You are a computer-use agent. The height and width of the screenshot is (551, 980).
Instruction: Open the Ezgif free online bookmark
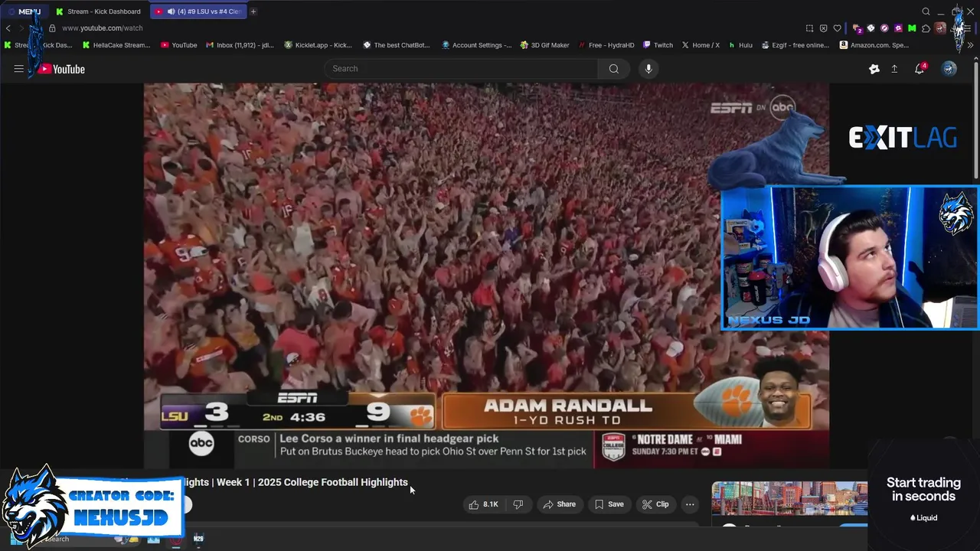[795, 45]
